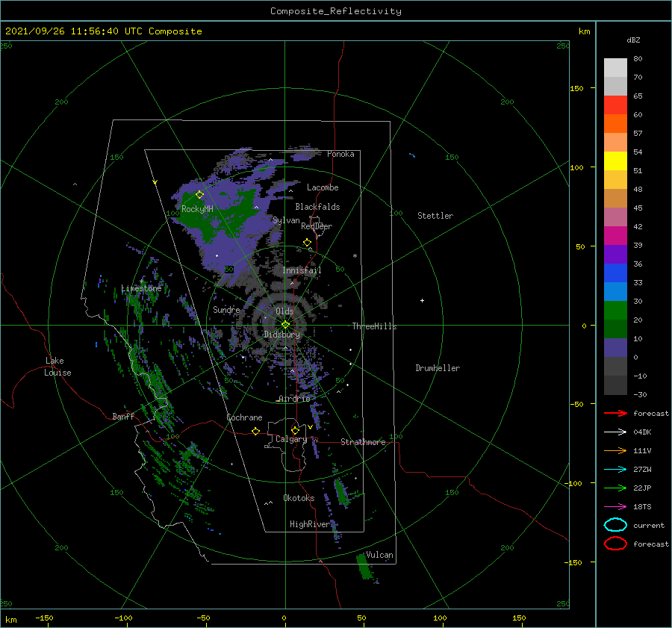Click the yellow diamond marker near Cochrane
Image resolution: width=672 pixels, height=628 pixels.
256,432
